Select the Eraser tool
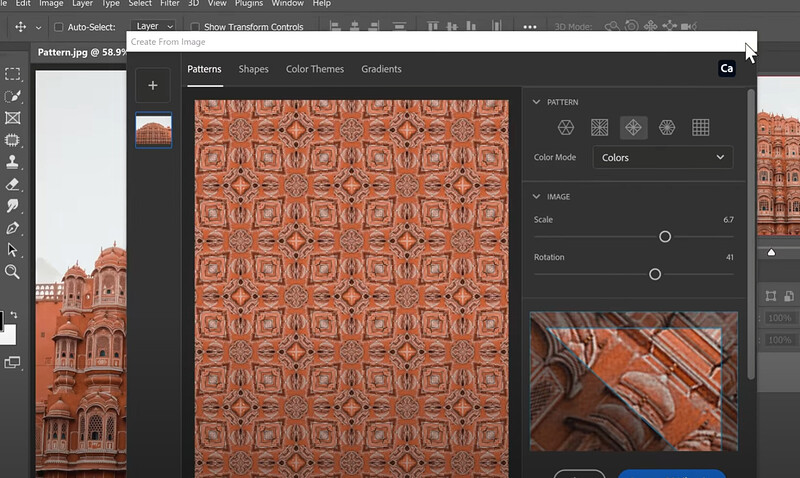Image resolution: width=800 pixels, height=478 pixels. (13, 184)
